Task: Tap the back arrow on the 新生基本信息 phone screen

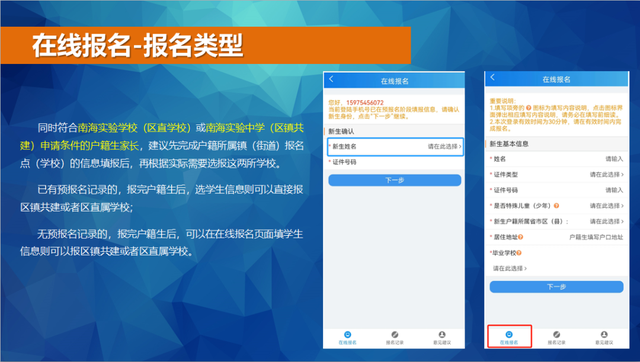Action: [493, 77]
